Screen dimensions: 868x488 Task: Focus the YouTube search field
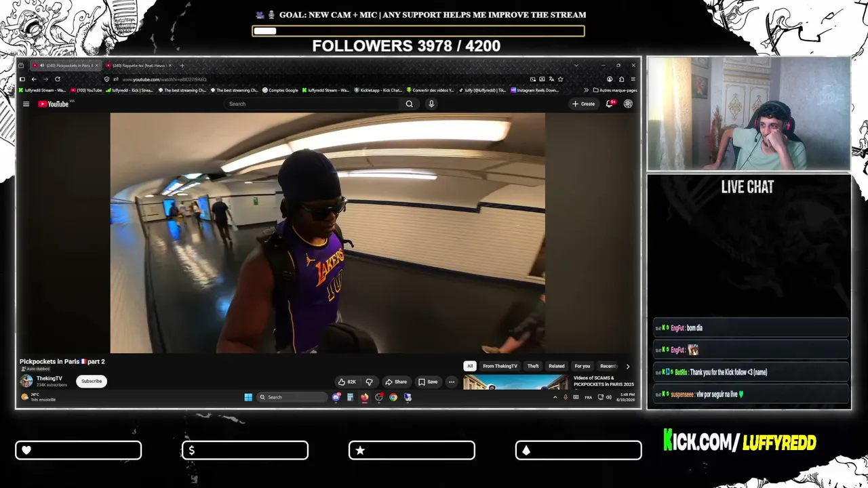(312, 104)
